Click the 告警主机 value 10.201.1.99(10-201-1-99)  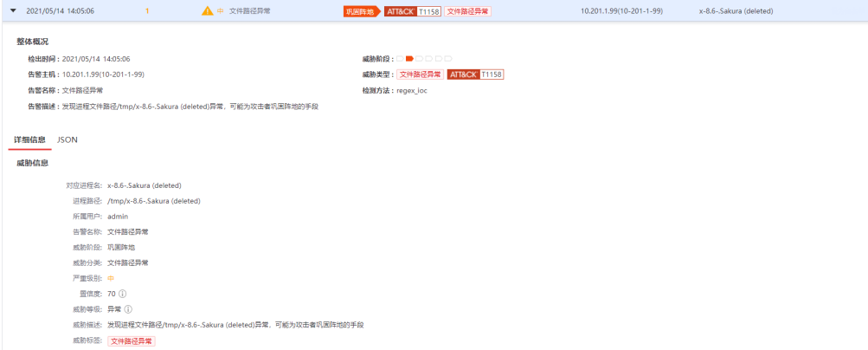103,75
